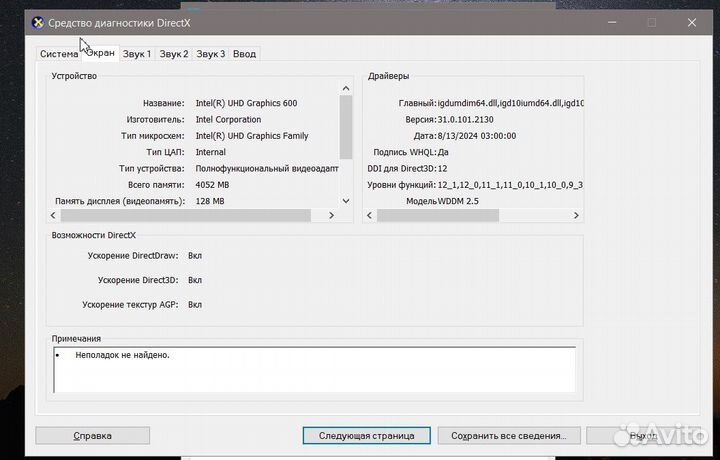
Task: Click inside the Примечания text box
Action: coord(313,368)
